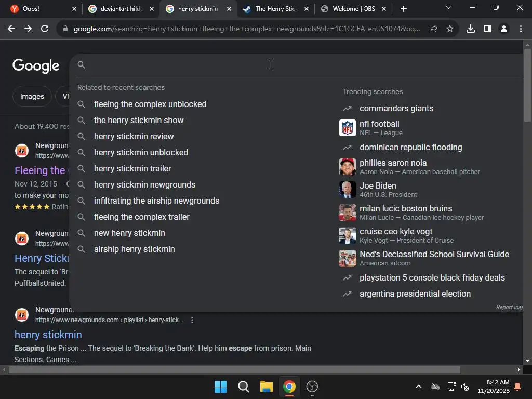The width and height of the screenshot is (532, 399).
Task: Choose suggestion henry stickmin unblocked
Action: pyautogui.click(x=141, y=153)
